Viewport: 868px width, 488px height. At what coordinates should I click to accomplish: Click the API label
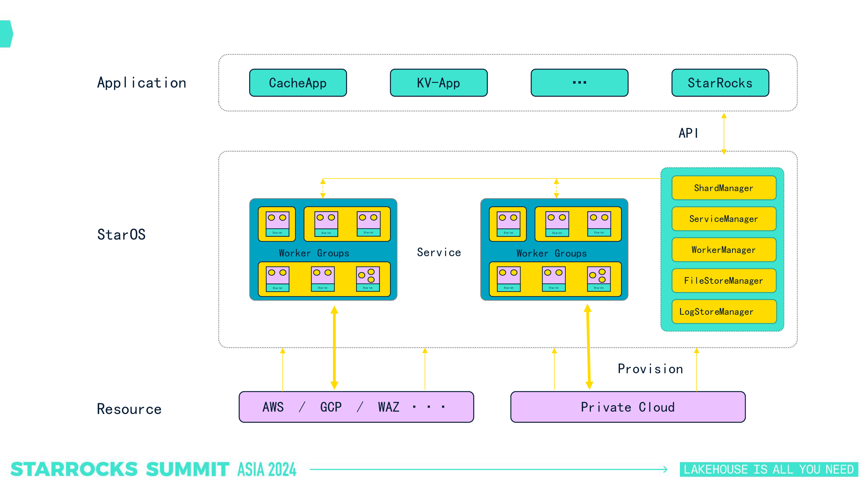[688, 133]
